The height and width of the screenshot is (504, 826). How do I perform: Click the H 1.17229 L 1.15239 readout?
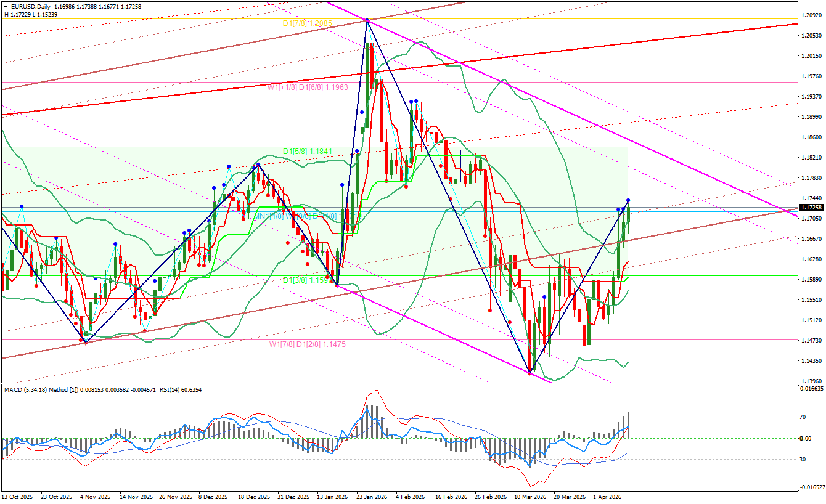tap(31, 14)
